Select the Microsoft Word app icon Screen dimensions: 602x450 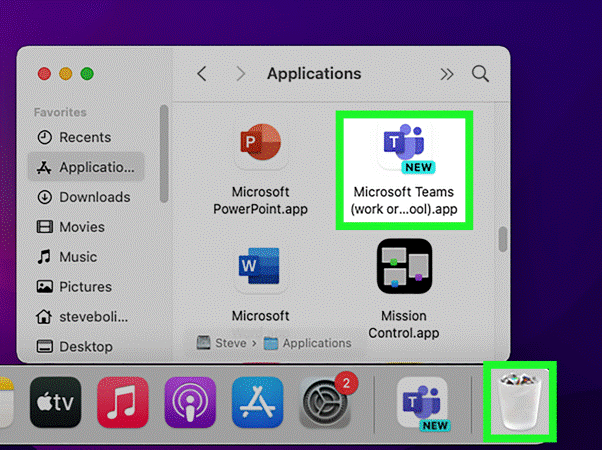260,267
